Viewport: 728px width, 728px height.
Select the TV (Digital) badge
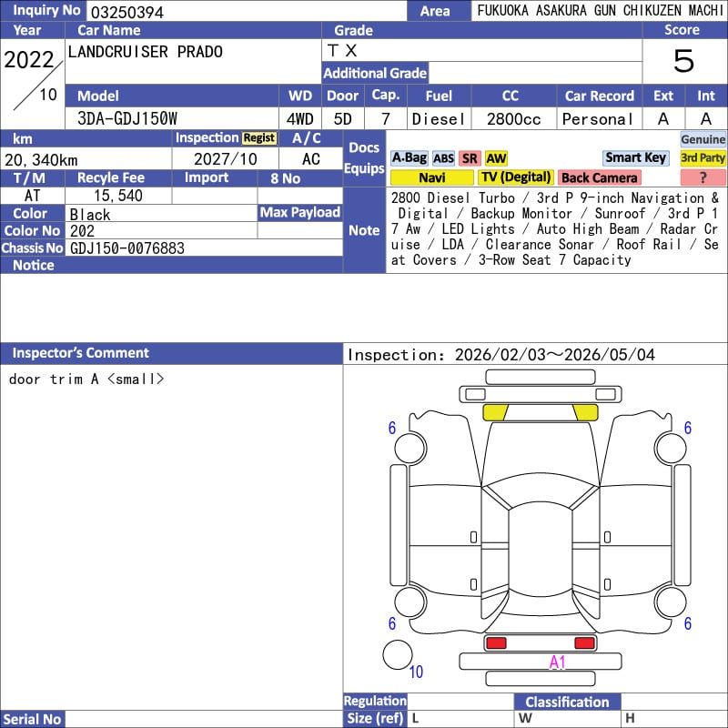516,177
